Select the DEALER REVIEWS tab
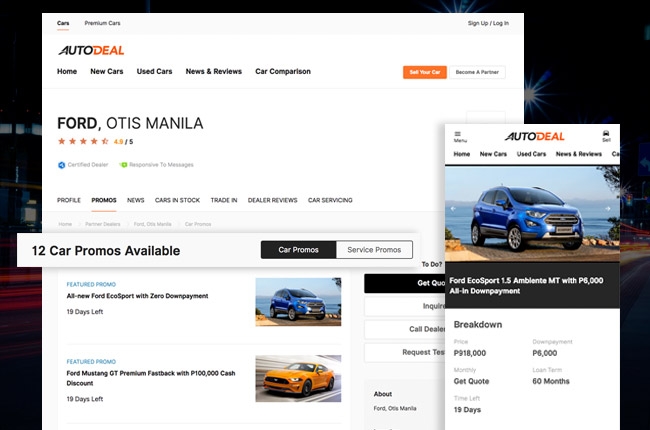The image size is (650, 430). (272, 200)
